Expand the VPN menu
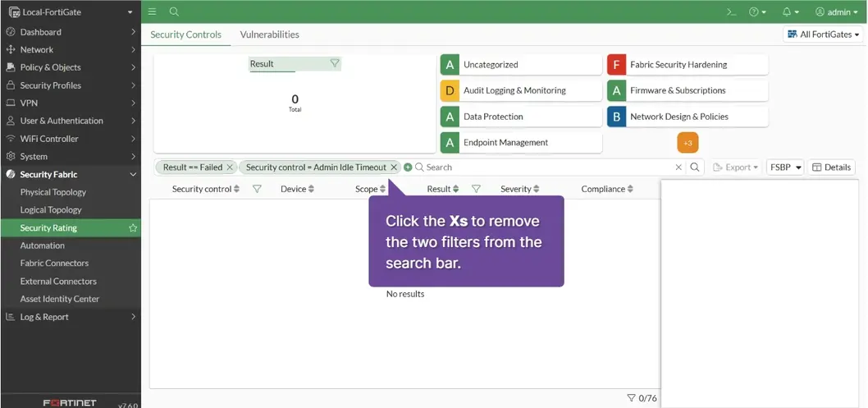Image resolution: width=868 pixels, height=408 pixels. point(71,103)
